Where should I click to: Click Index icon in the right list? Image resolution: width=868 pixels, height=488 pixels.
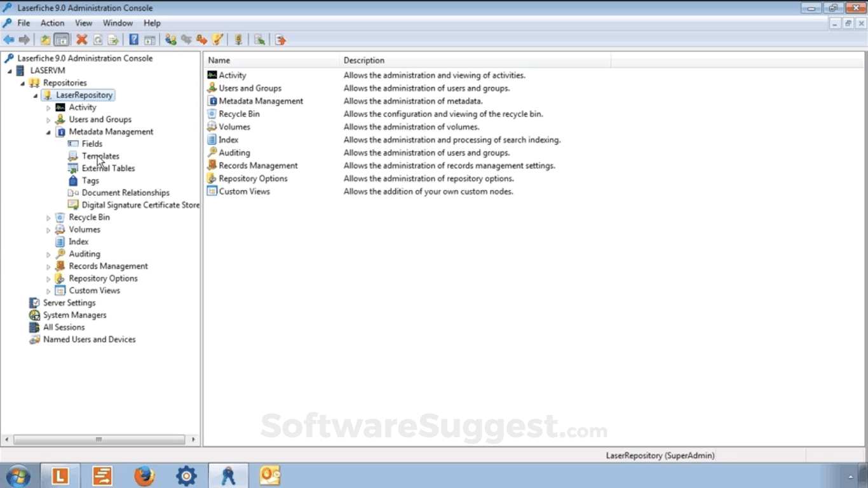(212, 140)
